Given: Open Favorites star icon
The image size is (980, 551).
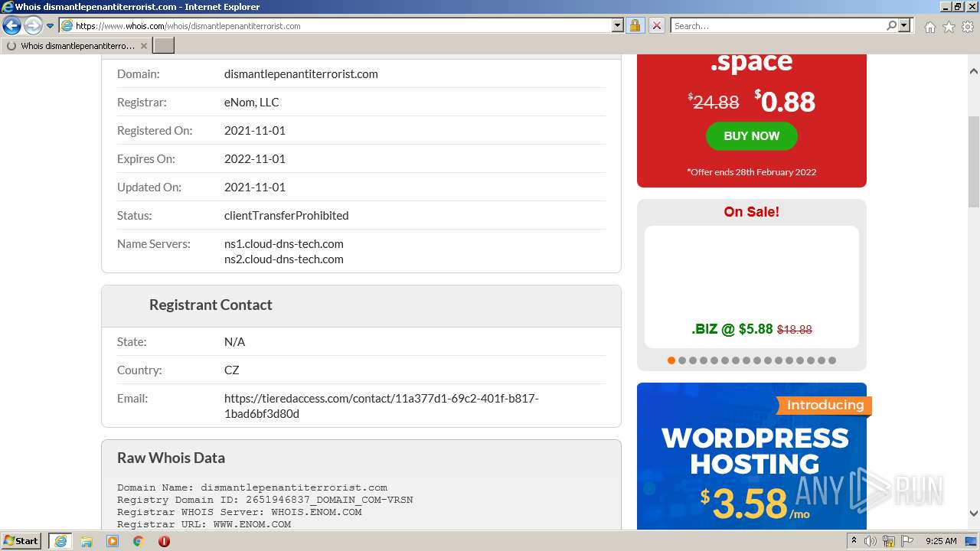Looking at the screenshot, I should 949,27.
